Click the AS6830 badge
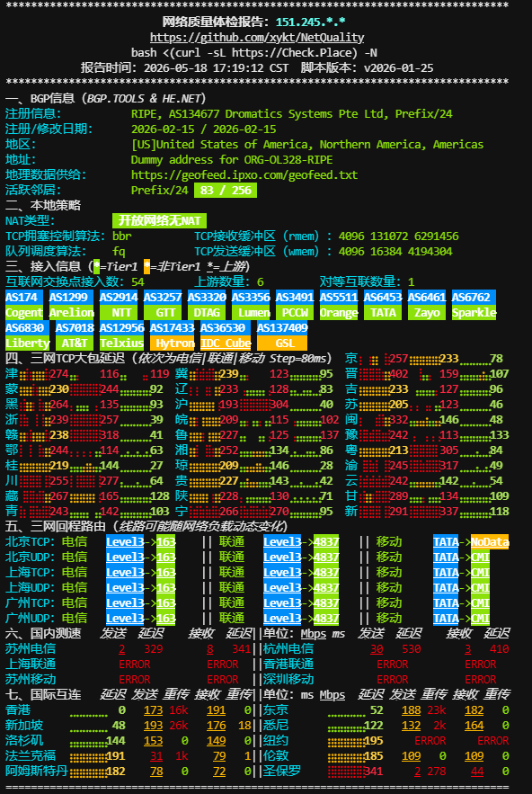 click(x=28, y=327)
